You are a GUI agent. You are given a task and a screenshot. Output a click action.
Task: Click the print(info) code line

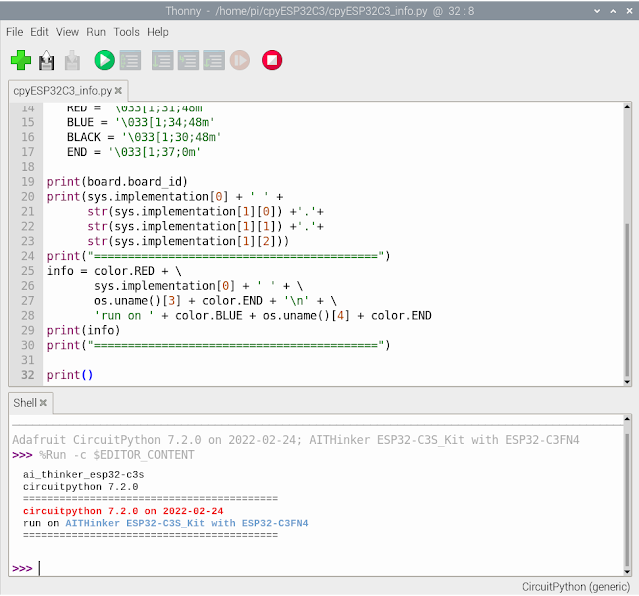coord(83,330)
